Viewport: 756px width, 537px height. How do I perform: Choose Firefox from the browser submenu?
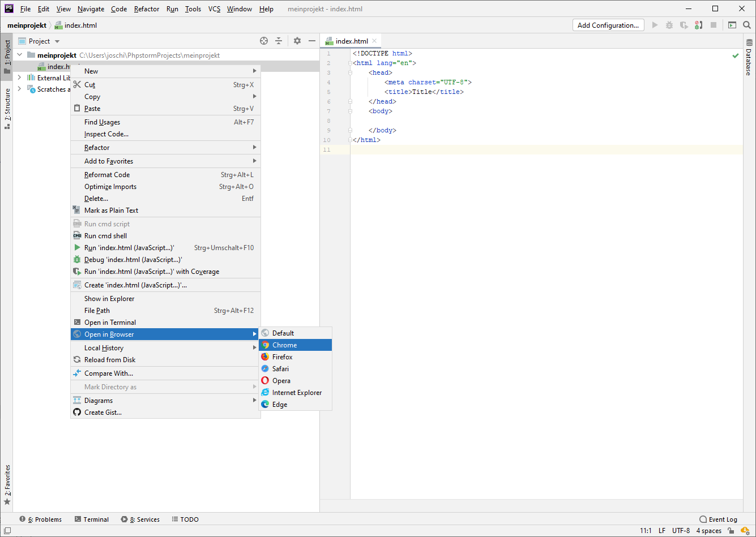click(282, 357)
